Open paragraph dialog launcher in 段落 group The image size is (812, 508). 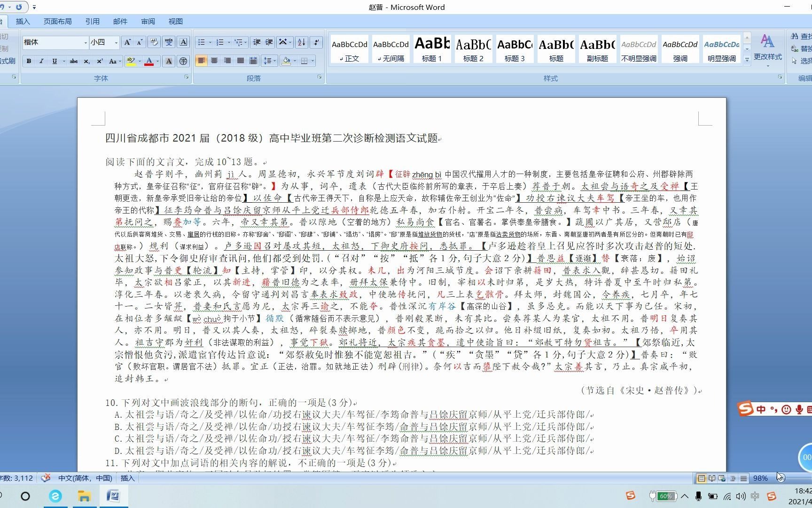pos(320,77)
